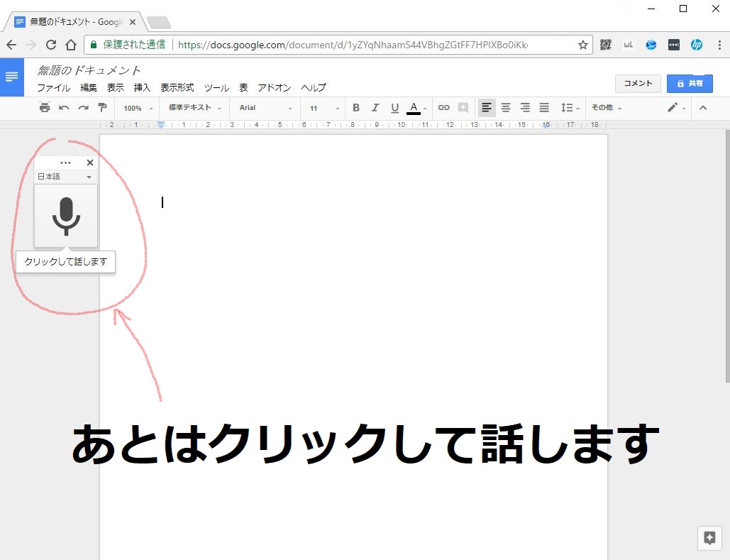This screenshot has width=730, height=560.
Task: Open the text color picker
Action: pyautogui.click(x=416, y=108)
